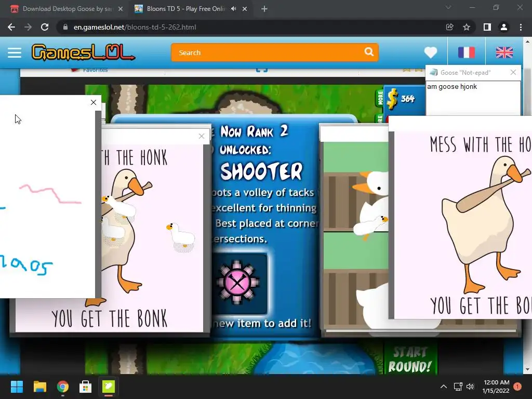Close the Bloons TD 5 tab
Screen dimensions: 532x399
[x=245, y=9]
